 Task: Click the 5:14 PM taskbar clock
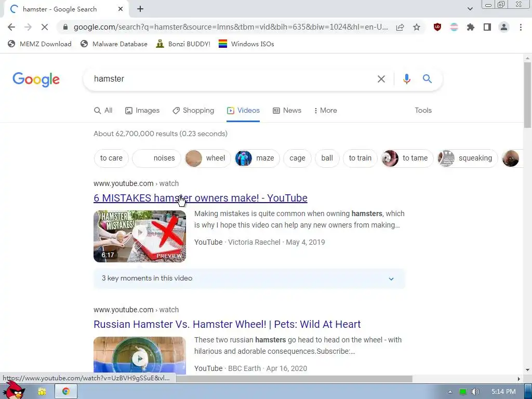(503, 392)
